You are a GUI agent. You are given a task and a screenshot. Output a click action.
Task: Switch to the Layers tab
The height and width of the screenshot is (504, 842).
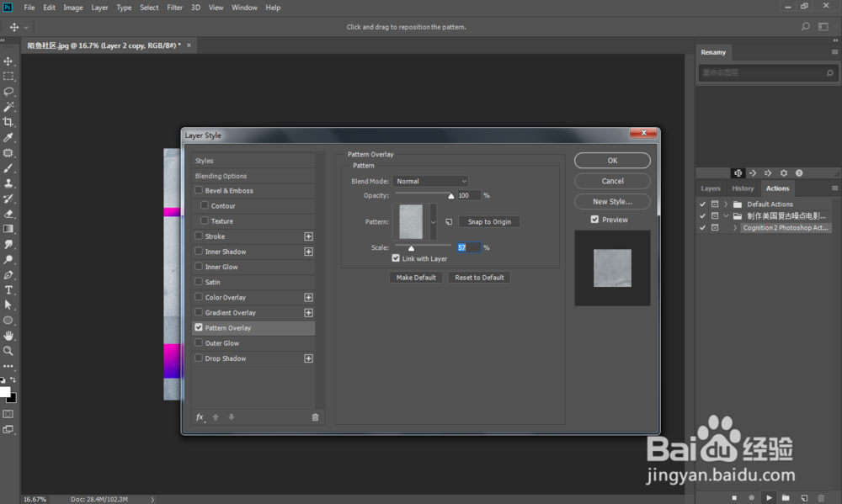click(x=711, y=188)
